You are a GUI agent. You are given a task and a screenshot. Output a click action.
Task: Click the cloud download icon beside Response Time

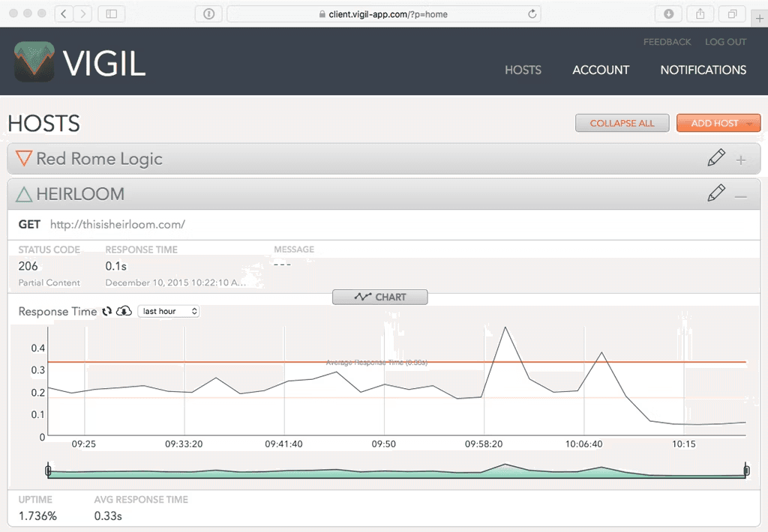[124, 310]
